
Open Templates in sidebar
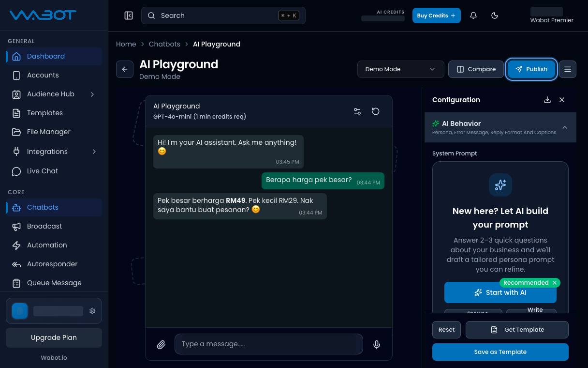pos(54,113)
